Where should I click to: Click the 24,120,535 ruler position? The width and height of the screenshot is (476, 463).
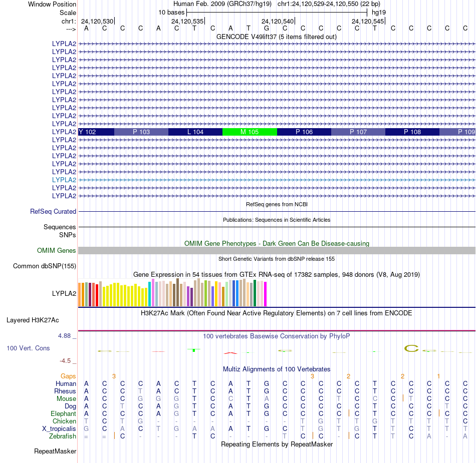(x=187, y=21)
